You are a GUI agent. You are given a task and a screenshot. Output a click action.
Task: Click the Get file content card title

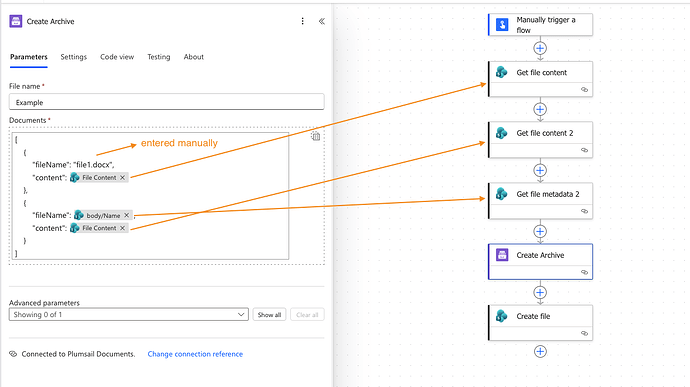(542, 73)
